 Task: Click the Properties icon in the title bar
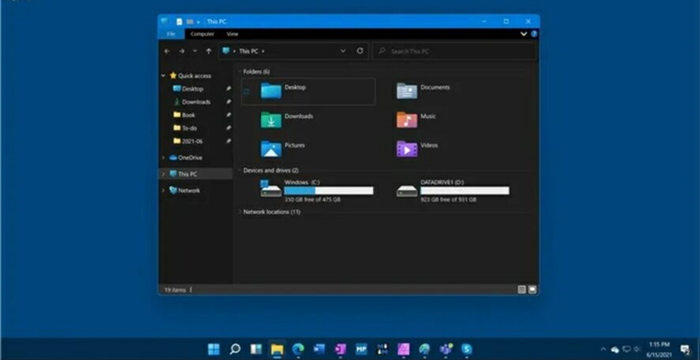tap(179, 21)
